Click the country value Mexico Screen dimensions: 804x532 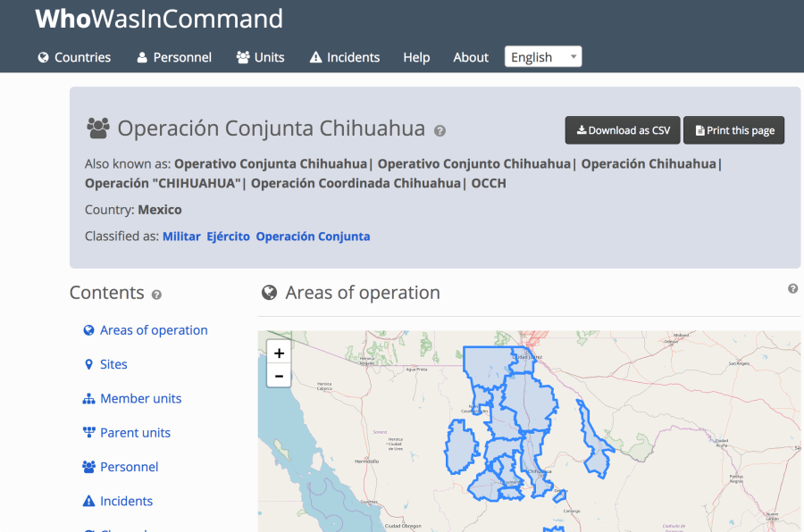pos(160,210)
